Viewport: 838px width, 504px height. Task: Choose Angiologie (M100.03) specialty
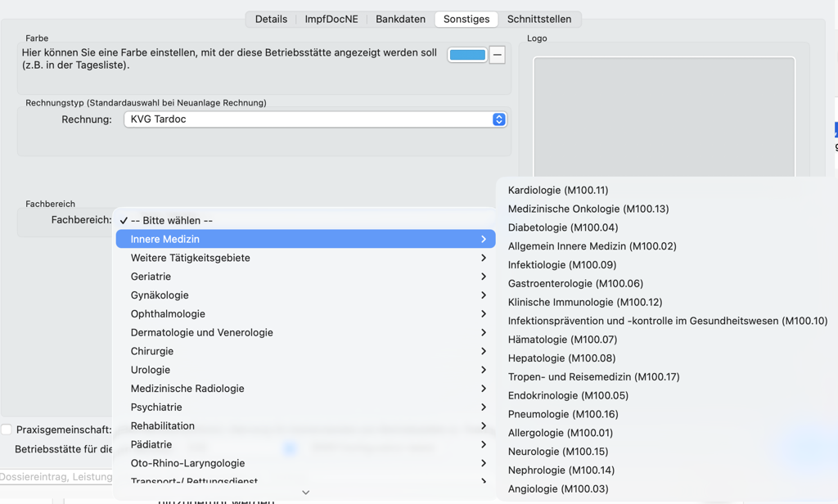tap(557, 488)
